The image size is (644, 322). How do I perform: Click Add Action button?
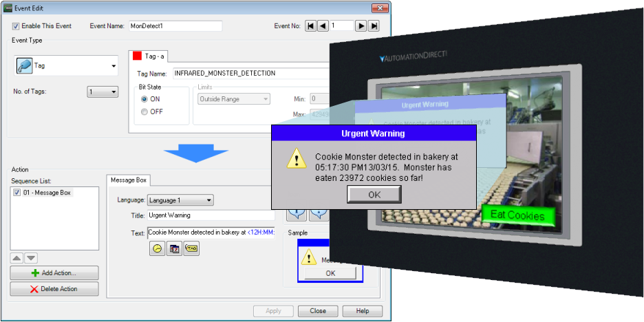(54, 272)
